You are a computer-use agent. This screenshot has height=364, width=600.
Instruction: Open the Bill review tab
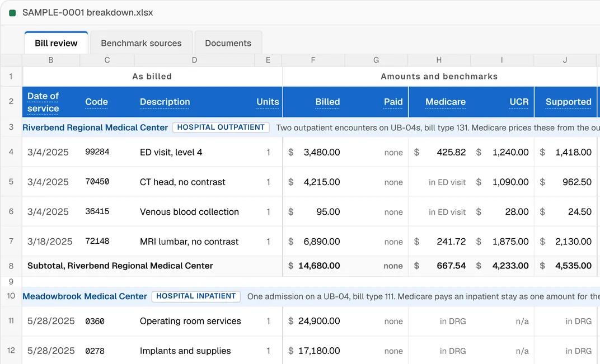click(56, 43)
